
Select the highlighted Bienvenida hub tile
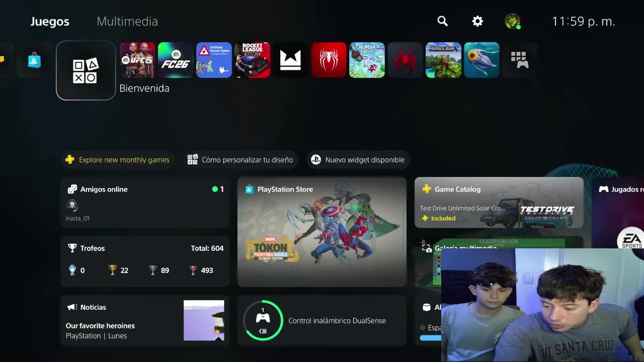(86, 70)
